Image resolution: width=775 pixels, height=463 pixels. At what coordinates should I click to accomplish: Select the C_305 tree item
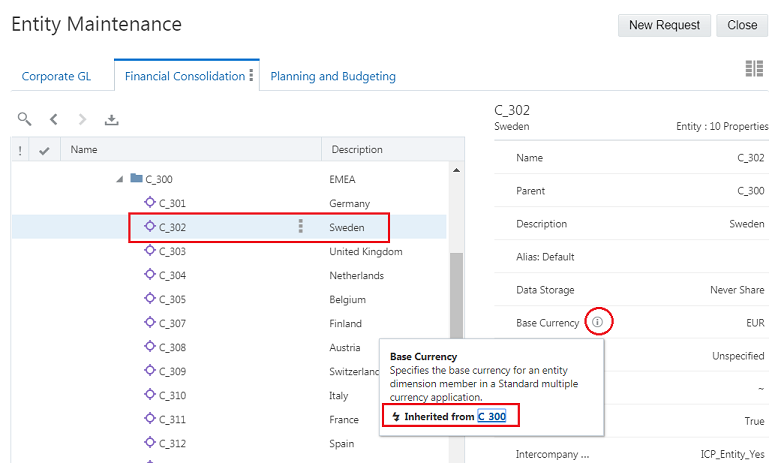[x=172, y=299]
